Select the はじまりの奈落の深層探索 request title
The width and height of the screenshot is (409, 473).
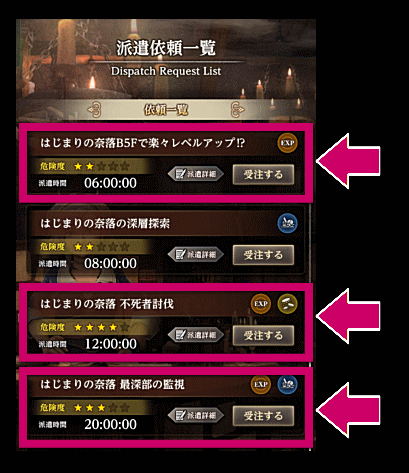tap(105, 223)
